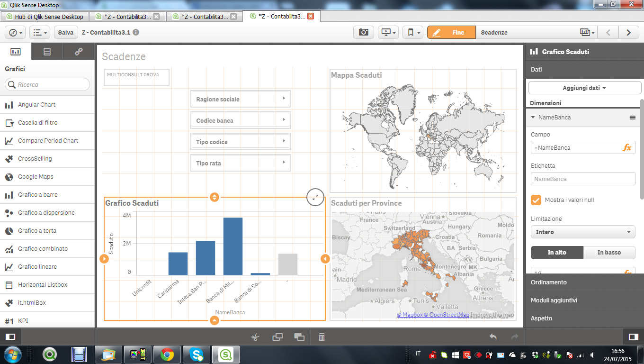This screenshot has height=364, width=644.
Task: Toggle the orange Fine edit mode button
Action: 451,32
